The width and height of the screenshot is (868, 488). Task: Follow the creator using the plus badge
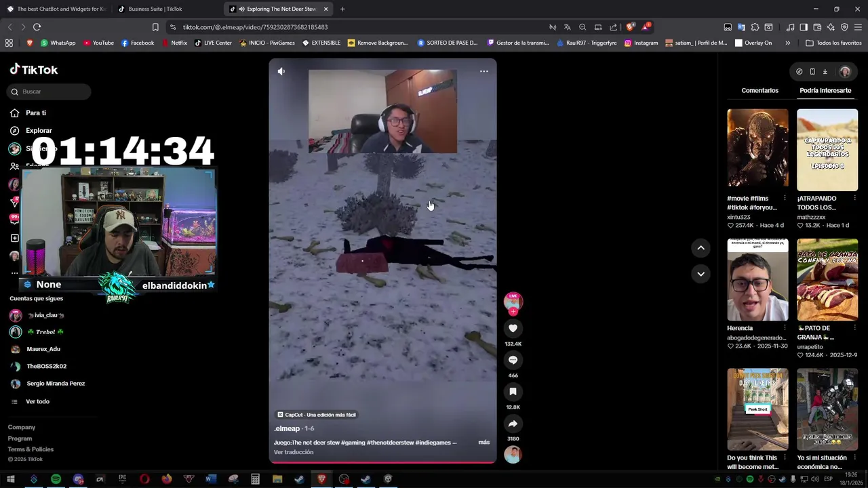tap(513, 311)
